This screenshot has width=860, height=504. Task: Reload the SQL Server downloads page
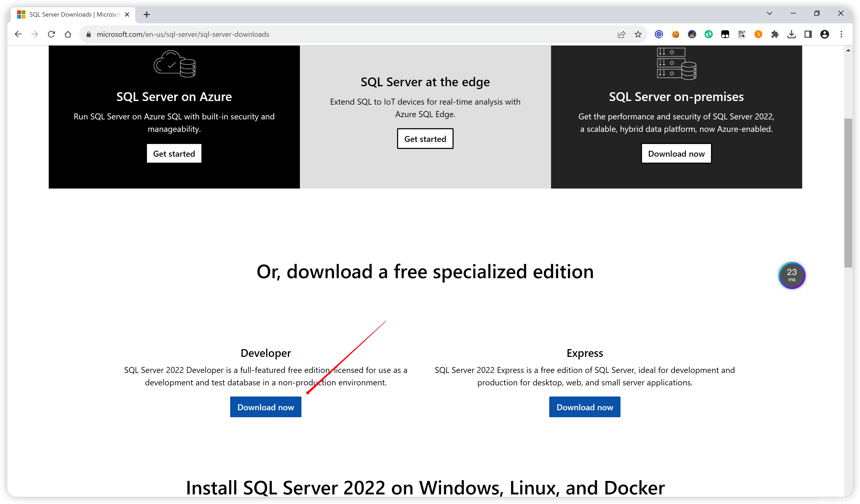51,34
